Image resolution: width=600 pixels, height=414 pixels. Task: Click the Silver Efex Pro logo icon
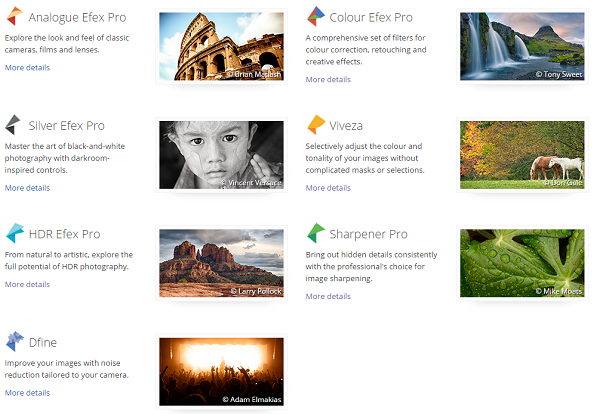coord(14,125)
